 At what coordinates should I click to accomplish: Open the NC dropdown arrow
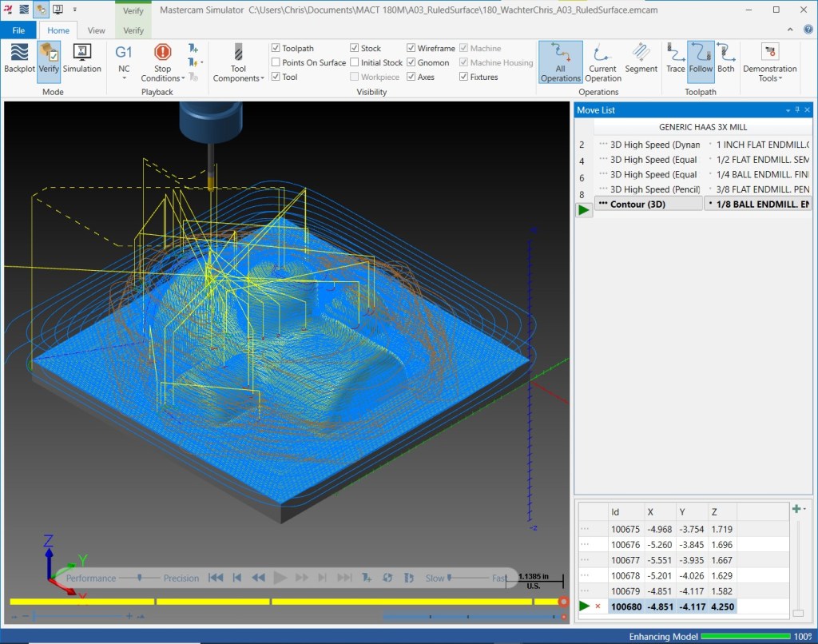(x=124, y=78)
